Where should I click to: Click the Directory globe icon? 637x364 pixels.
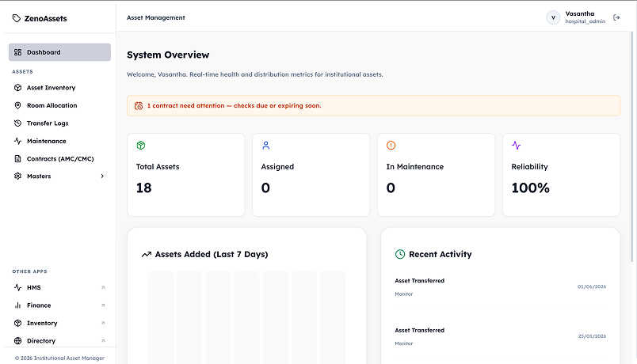pyautogui.click(x=17, y=341)
